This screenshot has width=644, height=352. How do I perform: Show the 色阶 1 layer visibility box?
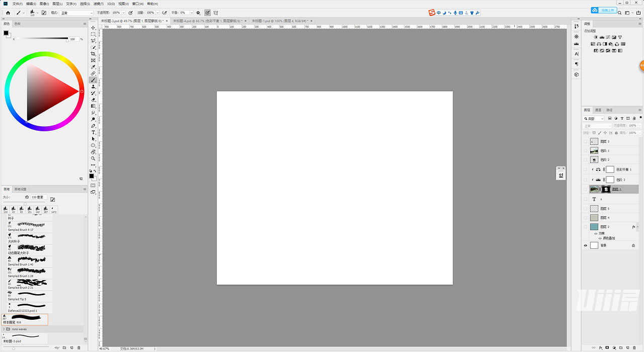pos(585,150)
